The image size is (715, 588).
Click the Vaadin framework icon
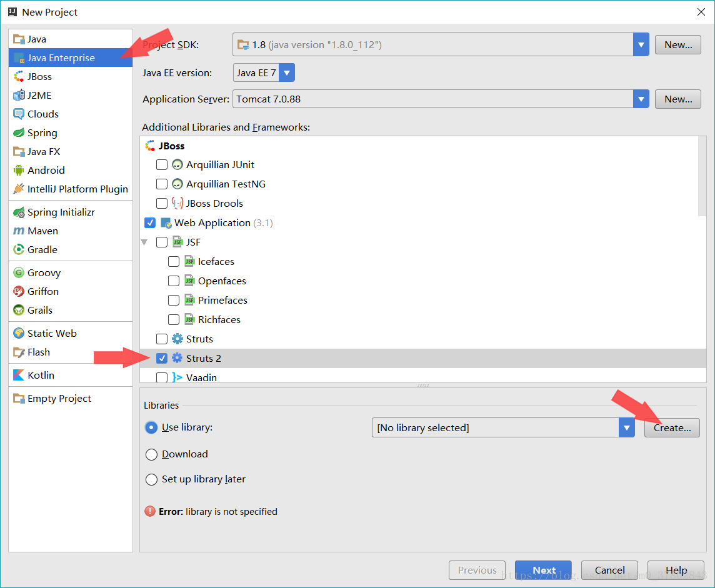point(177,377)
